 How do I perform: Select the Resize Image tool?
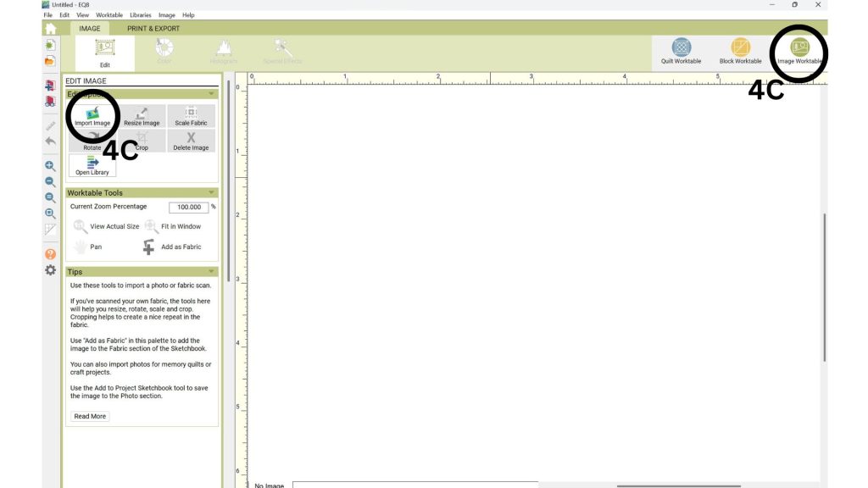(x=142, y=116)
